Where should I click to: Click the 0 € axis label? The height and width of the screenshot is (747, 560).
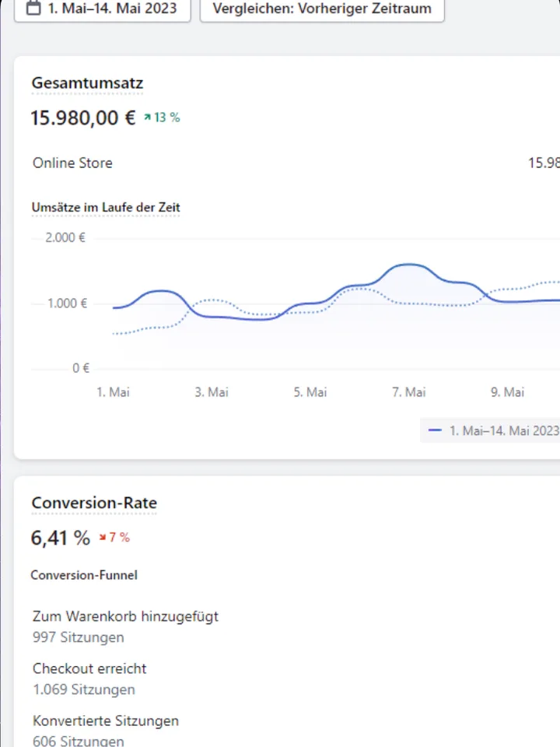(x=80, y=368)
